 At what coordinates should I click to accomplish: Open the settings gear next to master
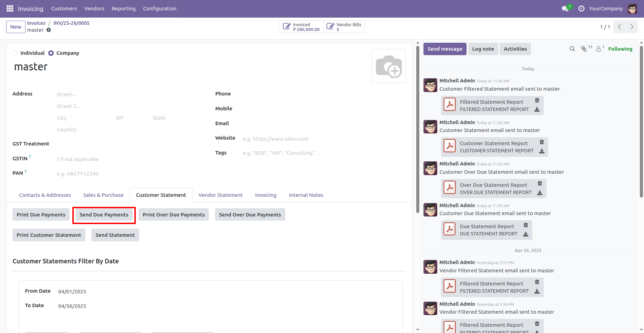(49, 30)
